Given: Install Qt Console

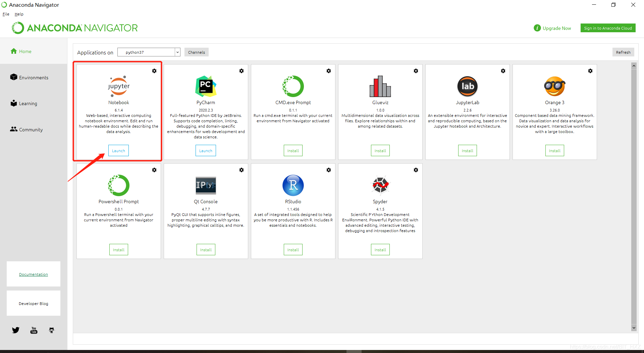Looking at the screenshot, I should pyautogui.click(x=206, y=250).
